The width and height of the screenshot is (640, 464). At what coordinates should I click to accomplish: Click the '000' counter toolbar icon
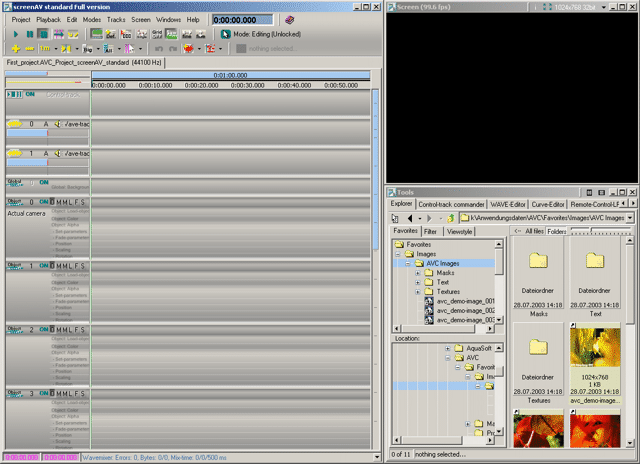click(126, 34)
